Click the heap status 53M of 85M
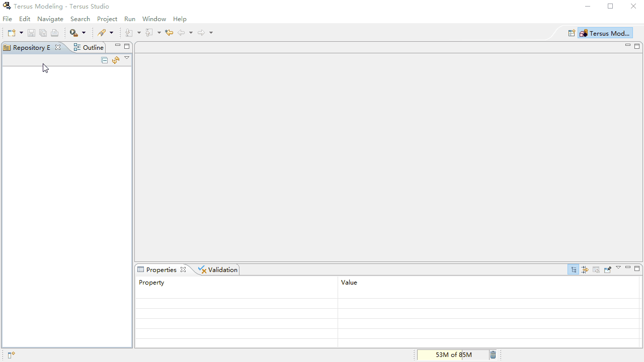 453,355
